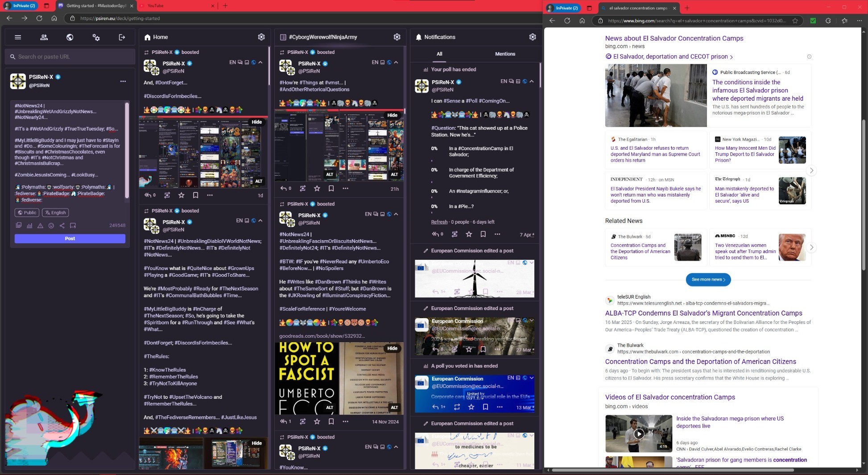Viewport: 868px width, 475px height.
Task: Click the Bing page horizontal scrollbar
Action: (x=673, y=470)
